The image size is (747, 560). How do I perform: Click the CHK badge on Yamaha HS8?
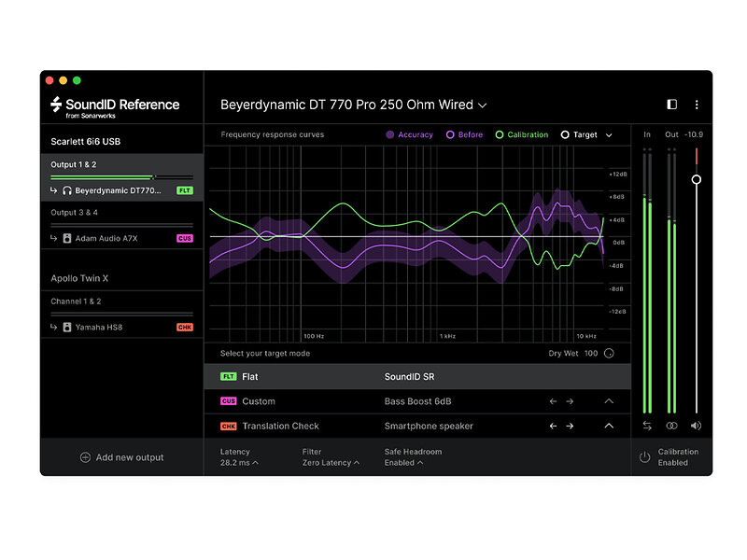point(185,328)
